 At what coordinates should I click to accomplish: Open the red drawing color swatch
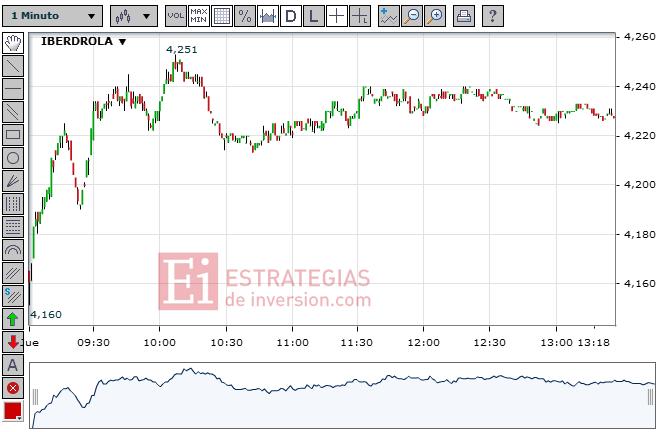pyautogui.click(x=13, y=411)
